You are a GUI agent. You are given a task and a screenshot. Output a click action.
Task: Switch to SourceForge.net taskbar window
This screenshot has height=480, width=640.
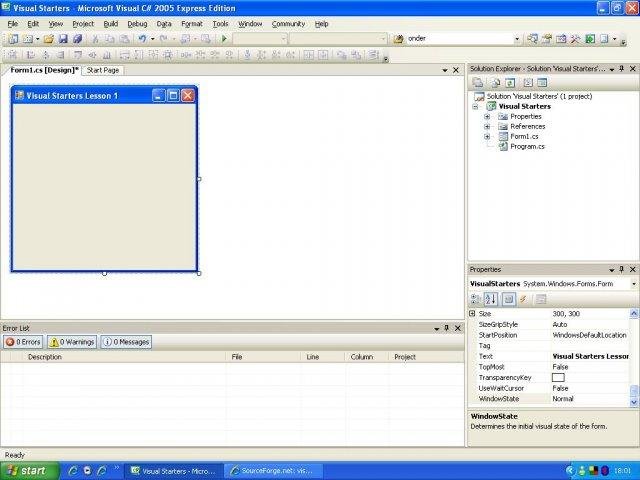(273, 471)
